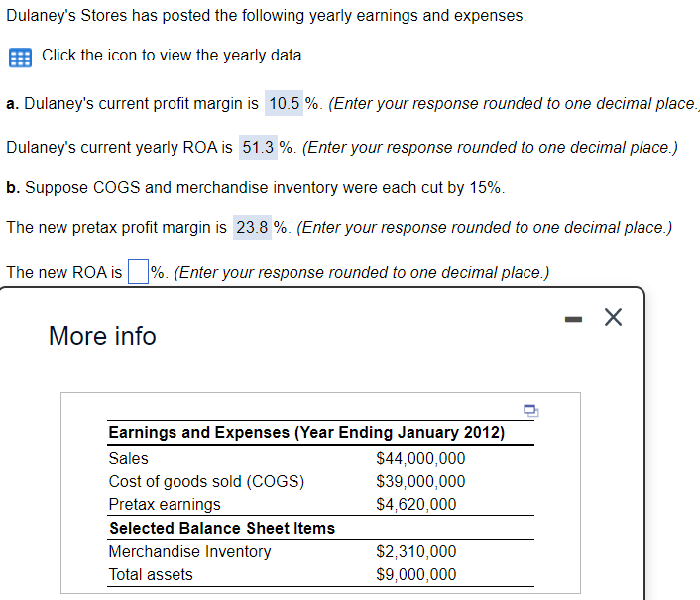Viewport: 700px width, 600px height.
Task: Click the COGS value $39,000,000
Action: [420, 481]
